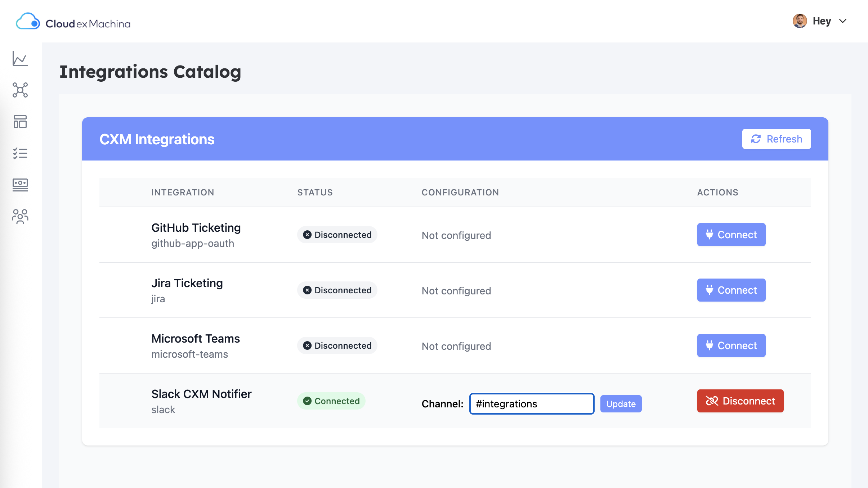
Task: Select the Microsoft Teams integration name
Action: coord(196,338)
